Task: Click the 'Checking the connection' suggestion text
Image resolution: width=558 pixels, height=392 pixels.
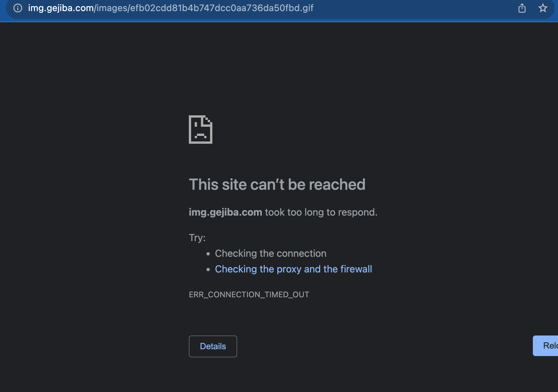Action: (x=271, y=253)
